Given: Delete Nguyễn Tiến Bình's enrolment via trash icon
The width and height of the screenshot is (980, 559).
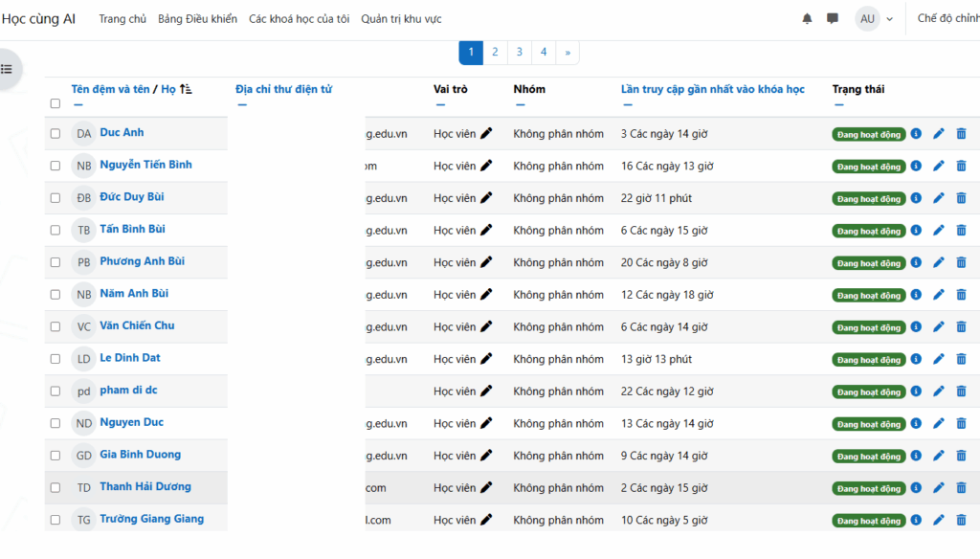Looking at the screenshot, I should [961, 167].
